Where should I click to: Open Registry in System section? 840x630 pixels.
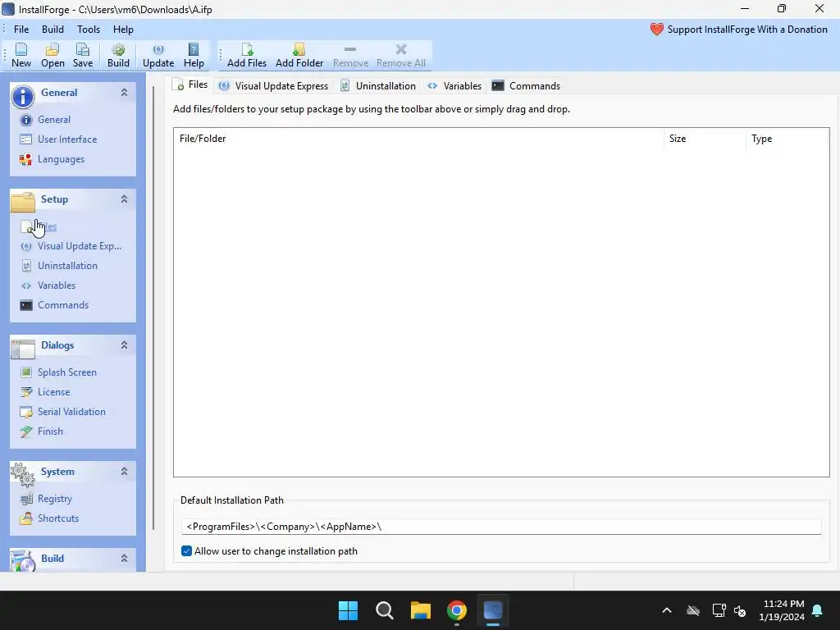[x=55, y=499]
